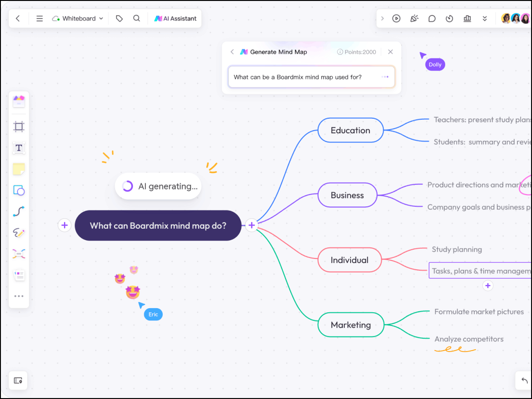
Task: Select the Pen drawing tool
Action: pos(19,232)
